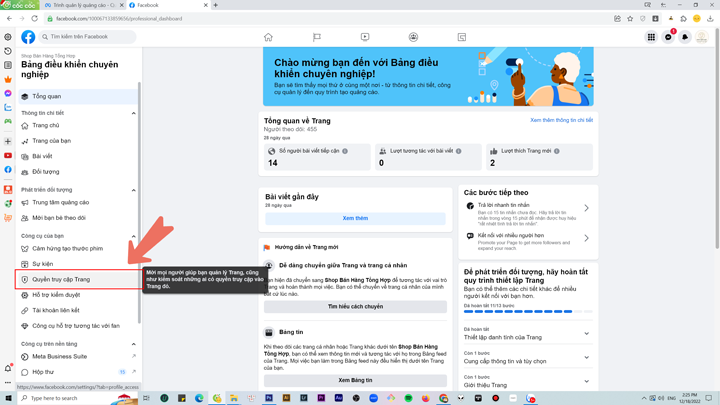Expand Thiết lập danh tính của Trang

(x=586, y=333)
